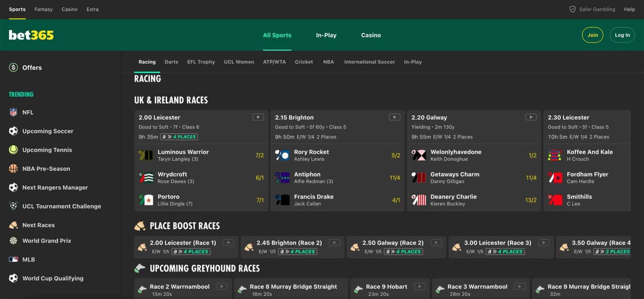Viewport: 644px width, 299px height.
Task: Click the Next Races horse icon
Action: 13,225
